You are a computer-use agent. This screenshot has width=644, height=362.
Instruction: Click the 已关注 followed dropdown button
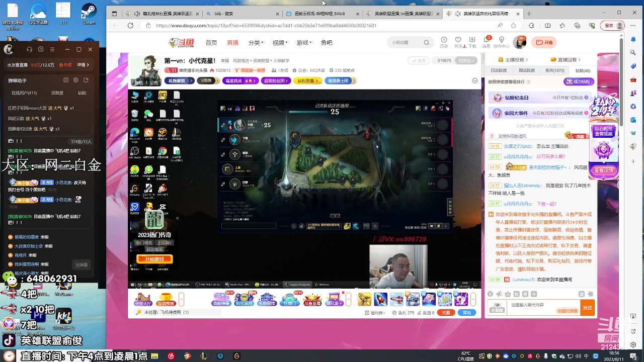click(466, 60)
